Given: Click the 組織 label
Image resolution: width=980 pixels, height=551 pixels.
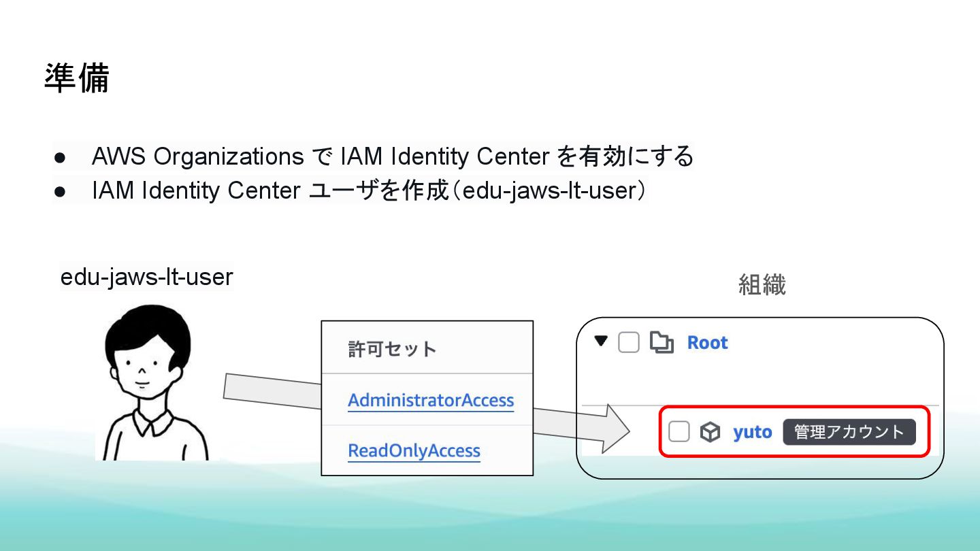Looking at the screenshot, I should (762, 284).
